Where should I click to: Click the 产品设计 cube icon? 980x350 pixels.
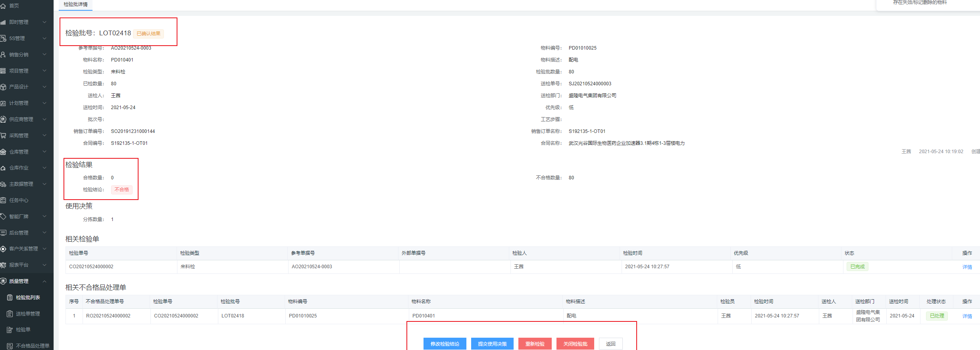(x=3, y=87)
